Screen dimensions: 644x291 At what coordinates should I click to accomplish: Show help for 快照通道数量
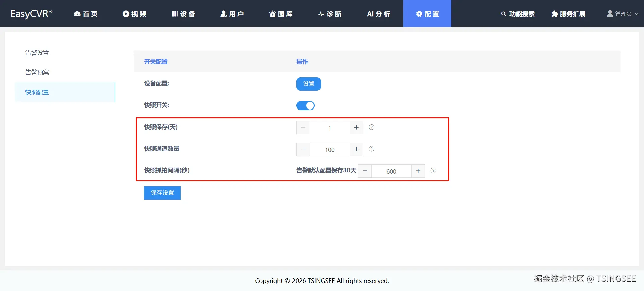click(x=372, y=149)
